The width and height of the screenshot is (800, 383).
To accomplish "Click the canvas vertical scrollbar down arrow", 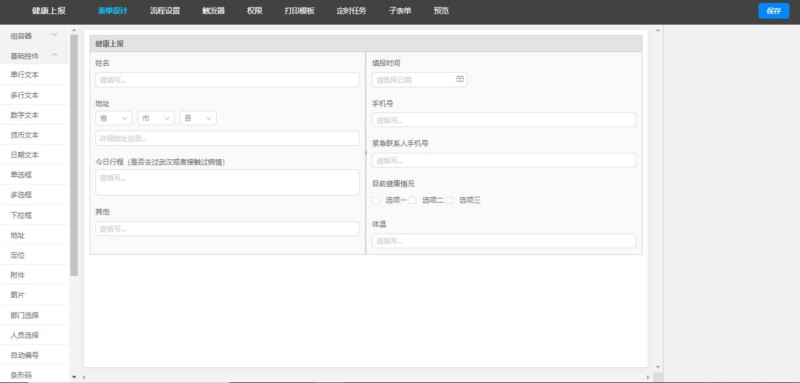I will click(658, 367).
